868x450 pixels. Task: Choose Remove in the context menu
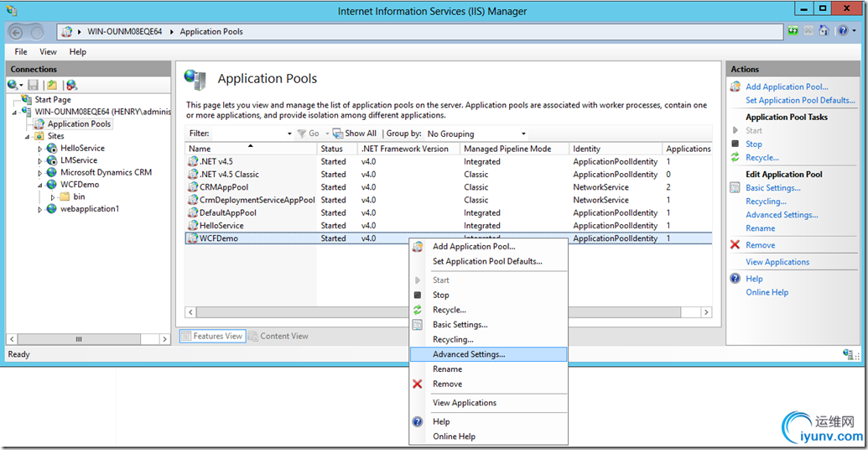[488, 384]
